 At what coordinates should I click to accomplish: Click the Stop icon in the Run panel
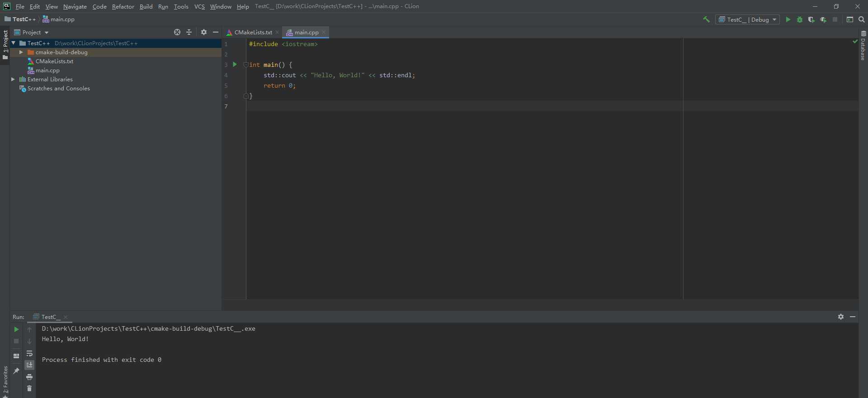16,341
